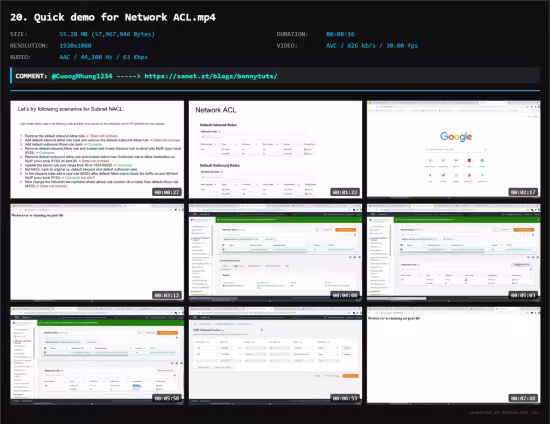The image size is (550, 424).
Task: Select the title '20. Quick demo for Network ACL.mp4'
Action: point(113,17)
